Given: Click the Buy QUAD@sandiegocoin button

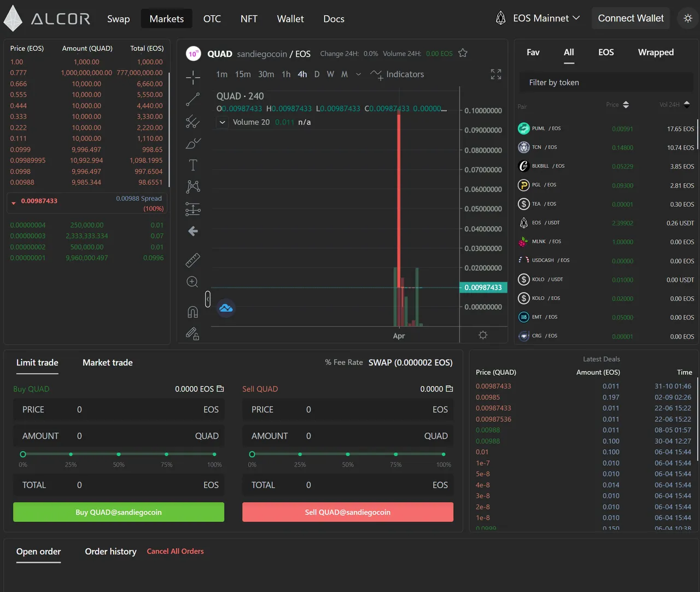Looking at the screenshot, I should 119,512.
